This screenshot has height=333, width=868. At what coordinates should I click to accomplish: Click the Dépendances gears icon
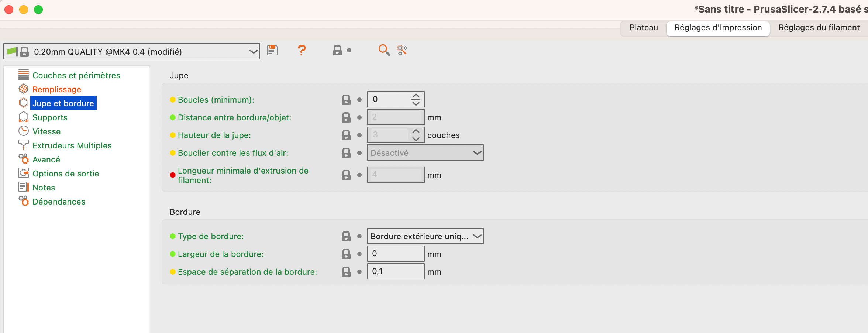pyautogui.click(x=24, y=201)
